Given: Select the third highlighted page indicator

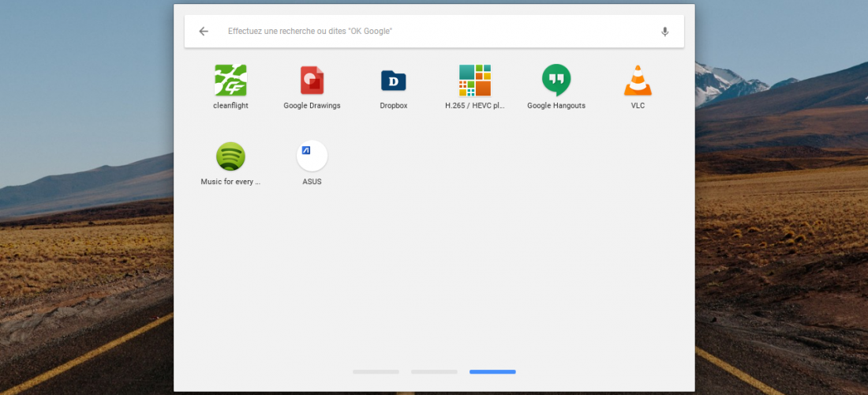Looking at the screenshot, I should tap(492, 372).
